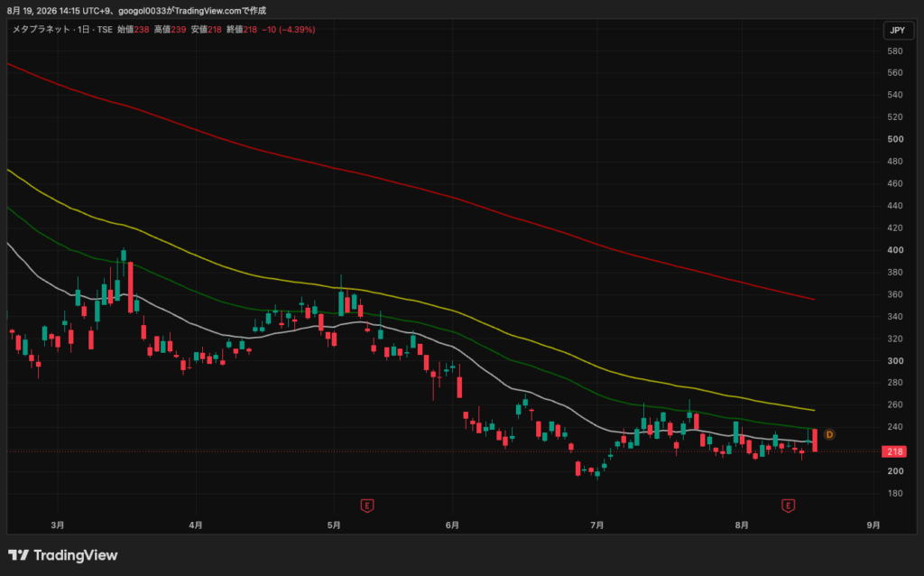Click the 8月 date axis label

[742, 525]
